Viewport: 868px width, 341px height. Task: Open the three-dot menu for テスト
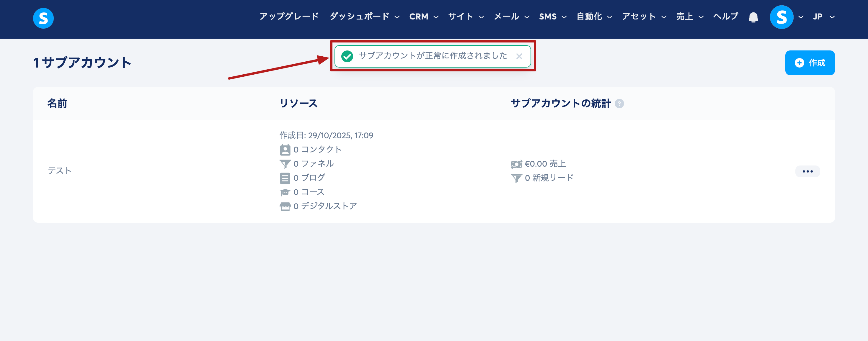coord(807,171)
